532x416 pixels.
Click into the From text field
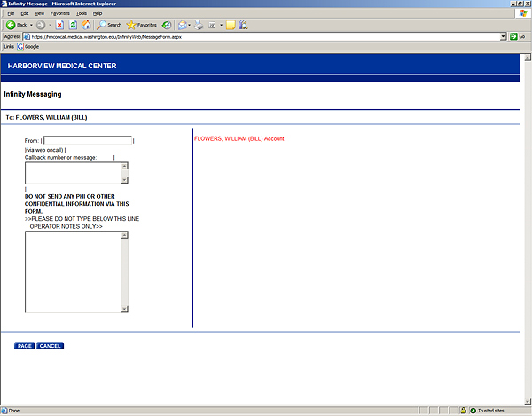87,140
